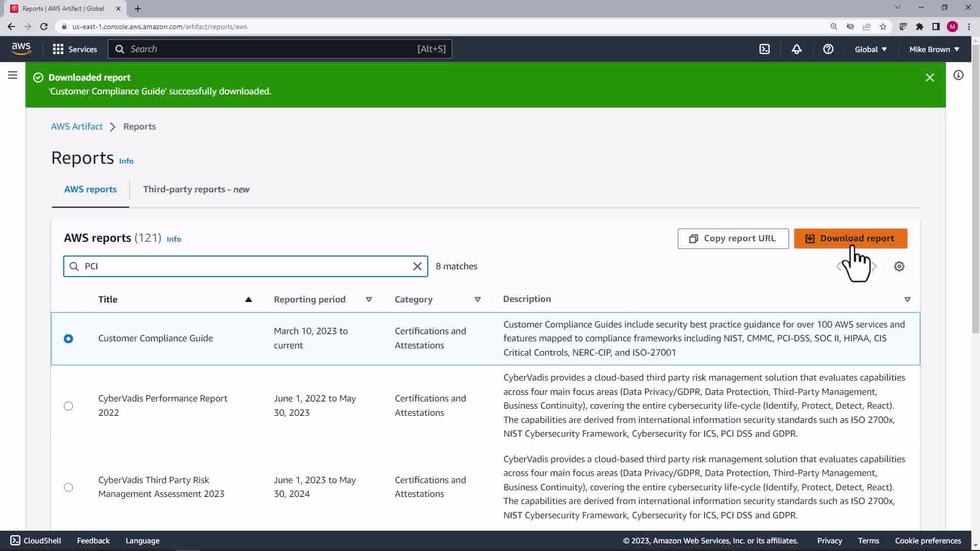Click the Copy report URL button
The height and width of the screenshot is (551, 980).
pyautogui.click(x=732, y=238)
